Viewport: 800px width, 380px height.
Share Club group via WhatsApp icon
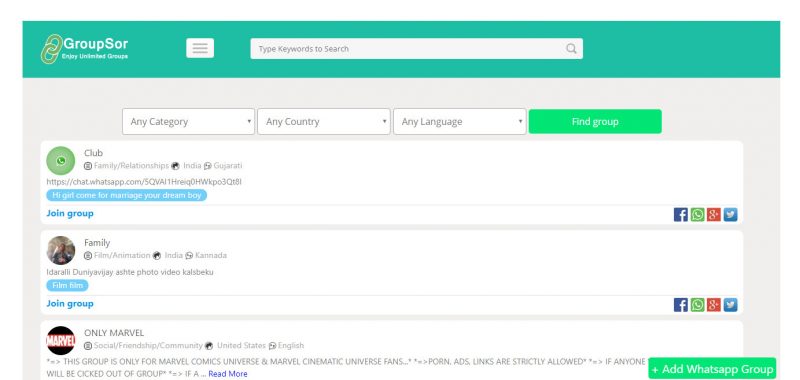(697, 215)
